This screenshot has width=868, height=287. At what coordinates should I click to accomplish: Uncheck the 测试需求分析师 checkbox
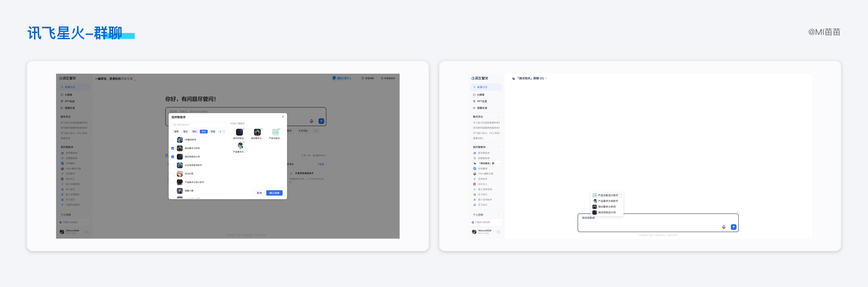pos(173,148)
